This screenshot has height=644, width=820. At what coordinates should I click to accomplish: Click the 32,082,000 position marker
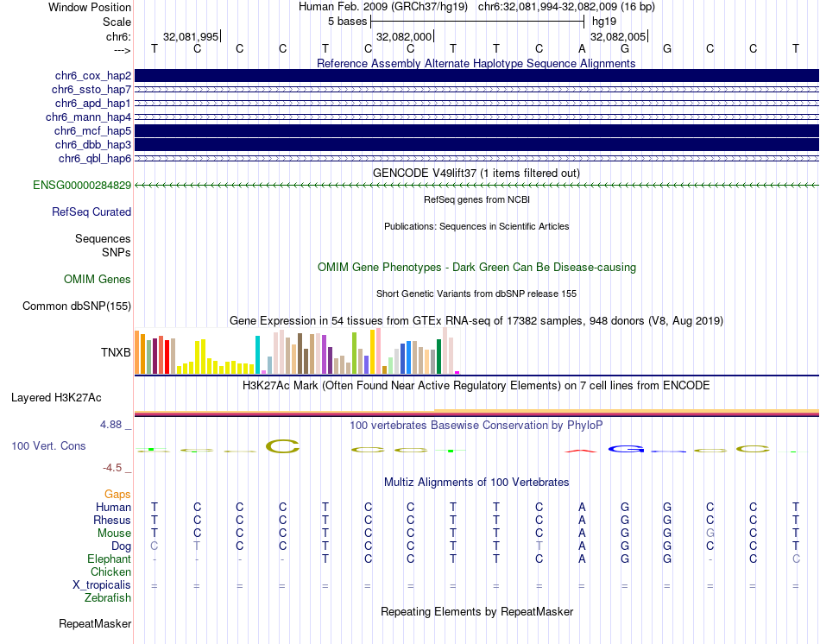404,36
